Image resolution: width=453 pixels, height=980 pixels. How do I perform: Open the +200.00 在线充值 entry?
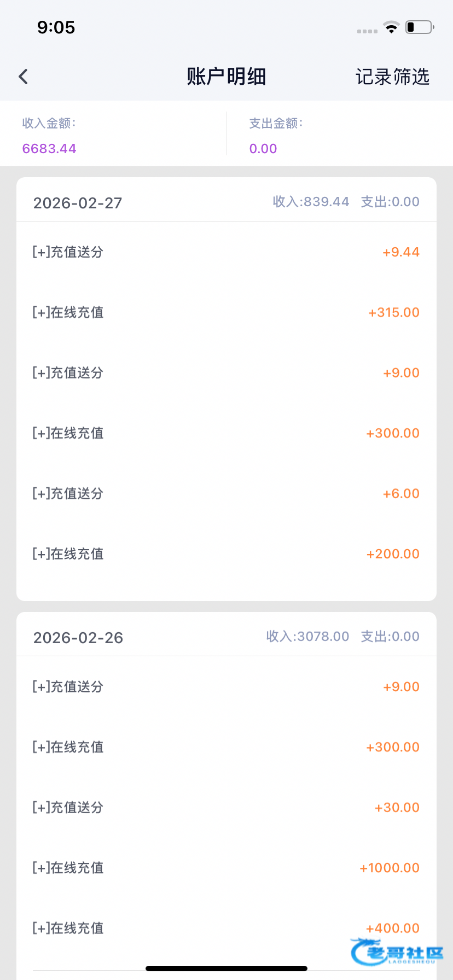click(x=226, y=554)
